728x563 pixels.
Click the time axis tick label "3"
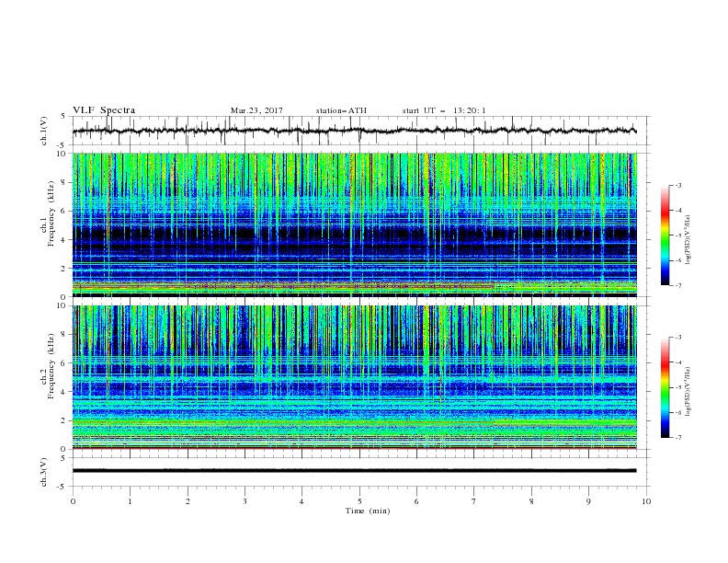coord(245,501)
